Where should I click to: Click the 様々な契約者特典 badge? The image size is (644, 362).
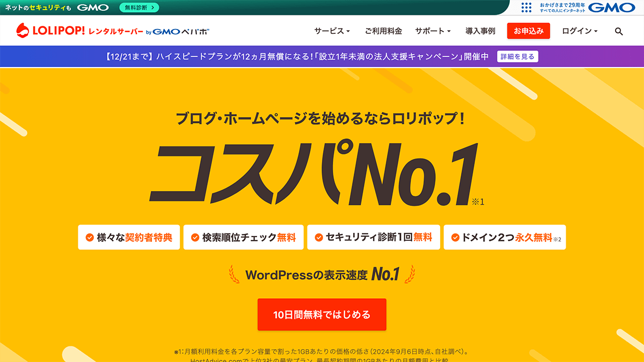point(129,237)
